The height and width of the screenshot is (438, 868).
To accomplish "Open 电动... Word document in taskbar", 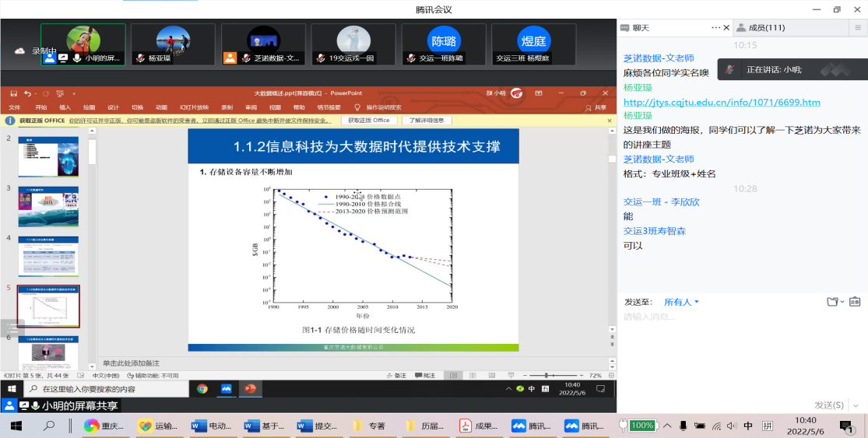I will click(x=212, y=426).
